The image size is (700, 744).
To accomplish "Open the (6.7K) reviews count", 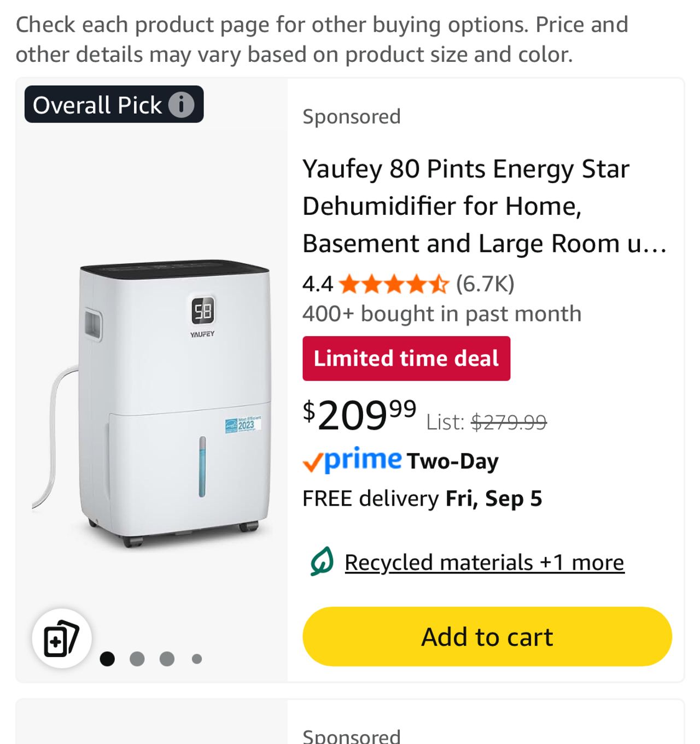I will [485, 284].
